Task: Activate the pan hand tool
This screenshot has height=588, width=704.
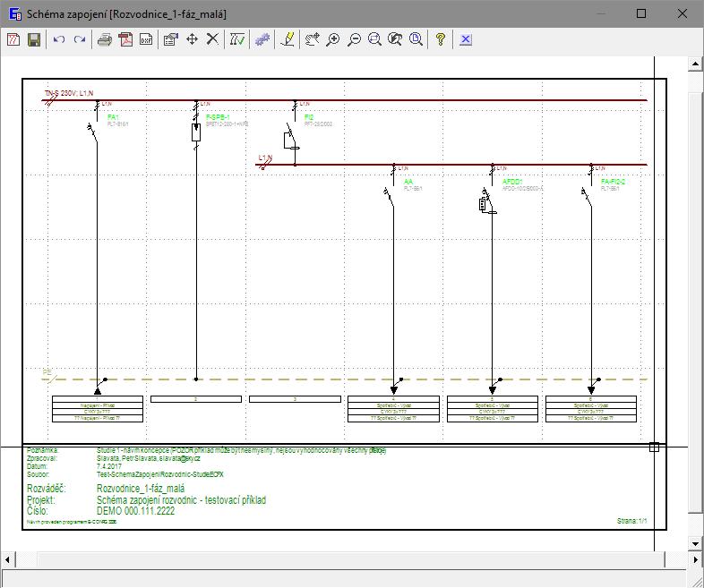Action: point(312,39)
